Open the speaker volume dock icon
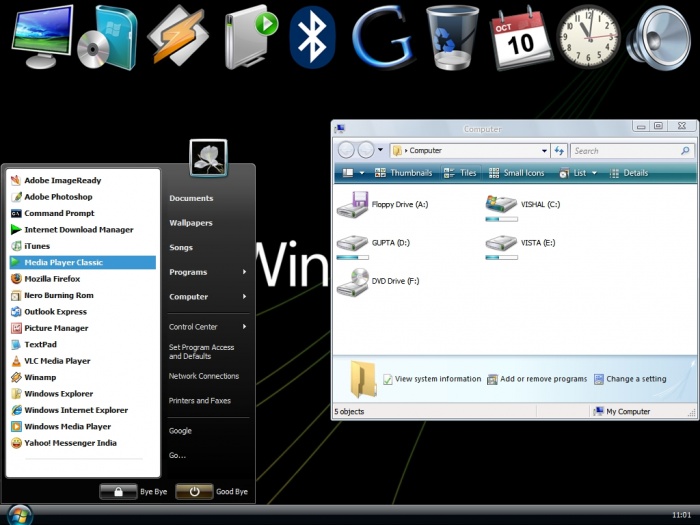 [659, 38]
